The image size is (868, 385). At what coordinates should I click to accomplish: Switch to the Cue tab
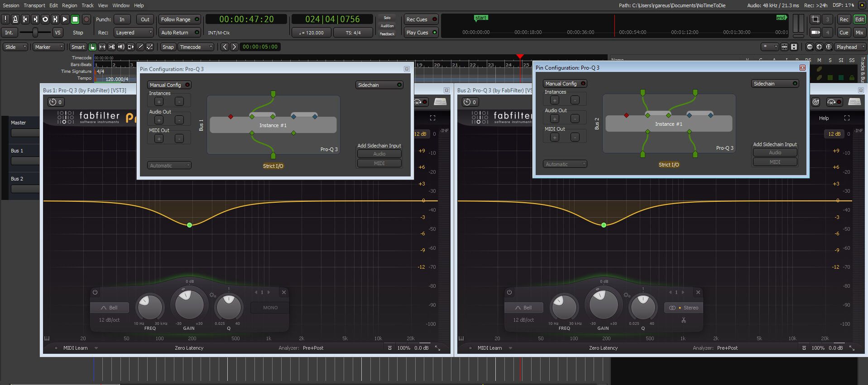click(844, 33)
